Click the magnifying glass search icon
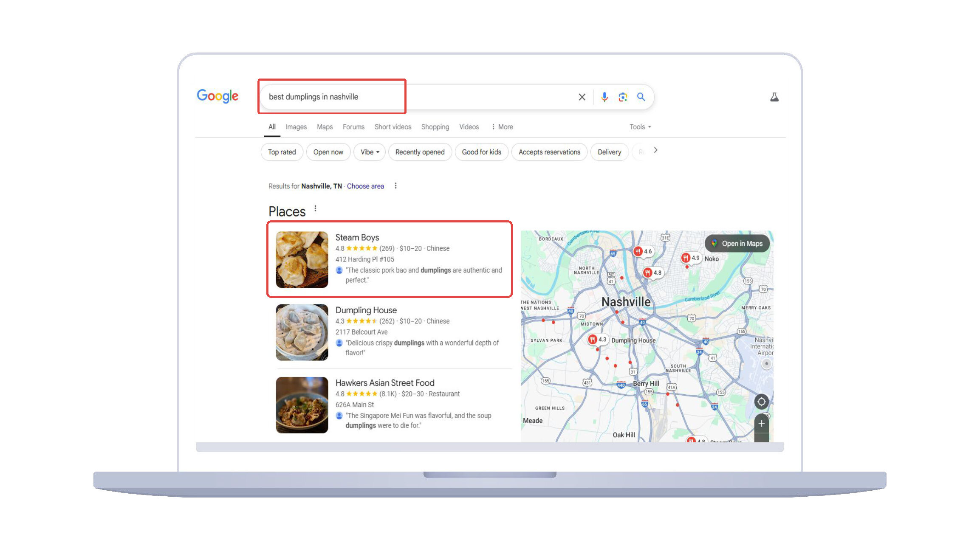 pos(641,97)
